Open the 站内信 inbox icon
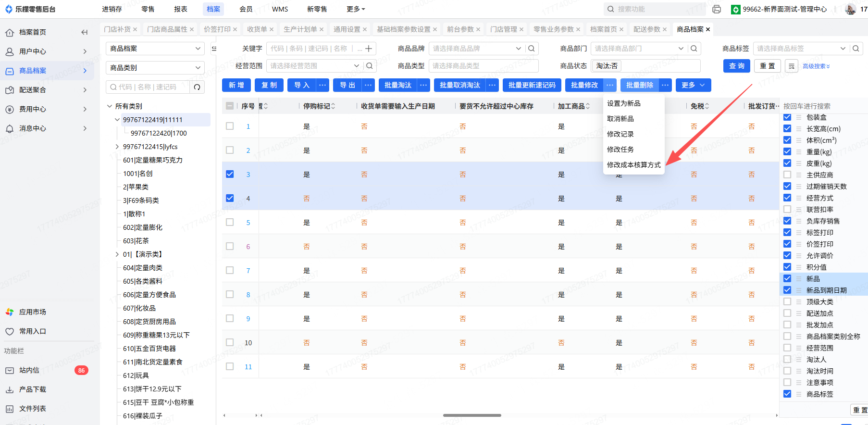Viewport: 868px width, 425px height. (10, 370)
